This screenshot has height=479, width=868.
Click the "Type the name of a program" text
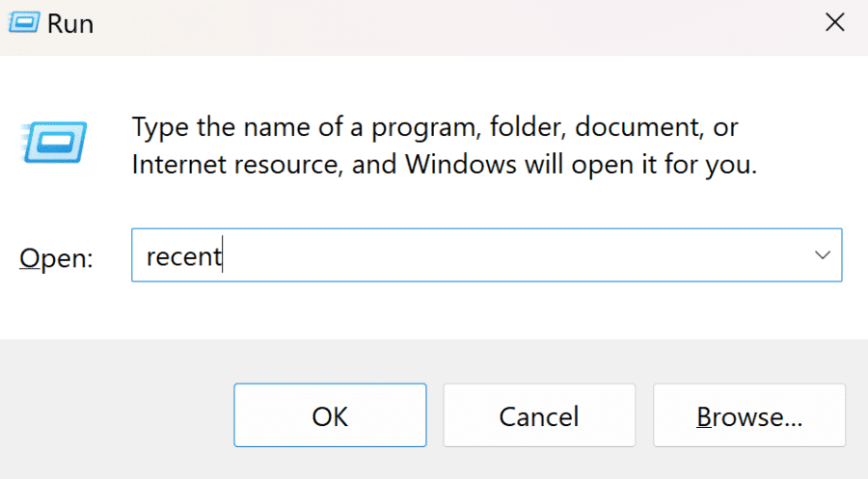tap(305, 127)
